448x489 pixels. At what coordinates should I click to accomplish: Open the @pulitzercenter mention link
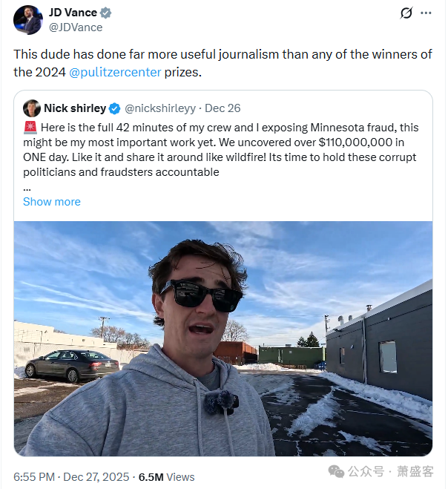(x=115, y=73)
